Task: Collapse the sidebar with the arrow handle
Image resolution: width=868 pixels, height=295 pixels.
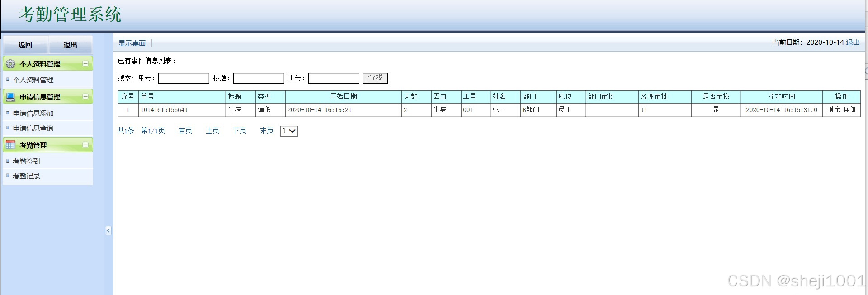Action: (108, 230)
